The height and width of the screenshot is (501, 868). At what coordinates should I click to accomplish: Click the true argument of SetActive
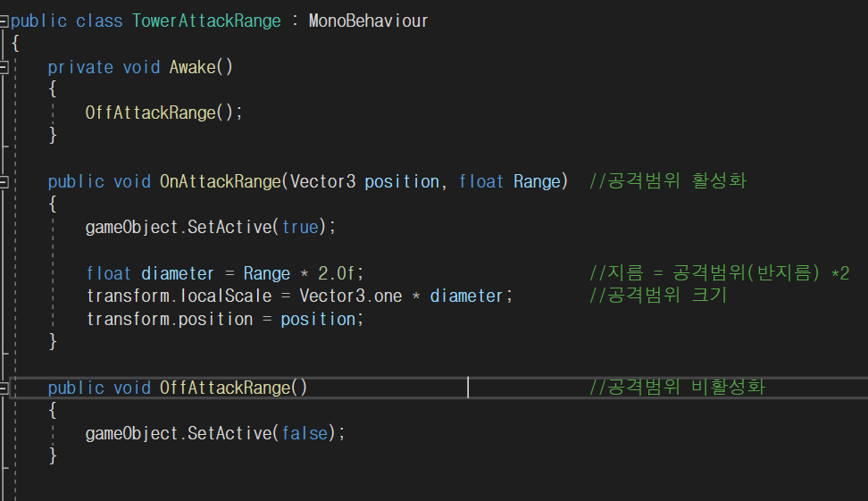pyautogui.click(x=300, y=227)
